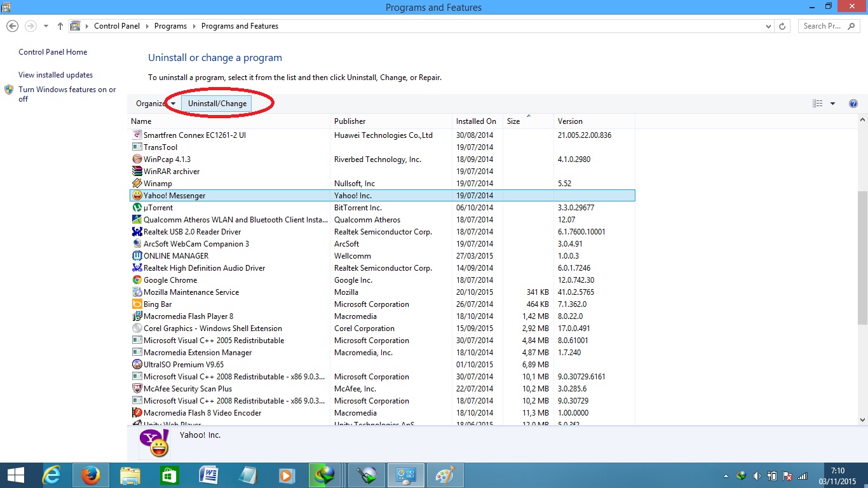The height and width of the screenshot is (488, 868).
Task: Go up one level with up arrow
Action: 60,26
